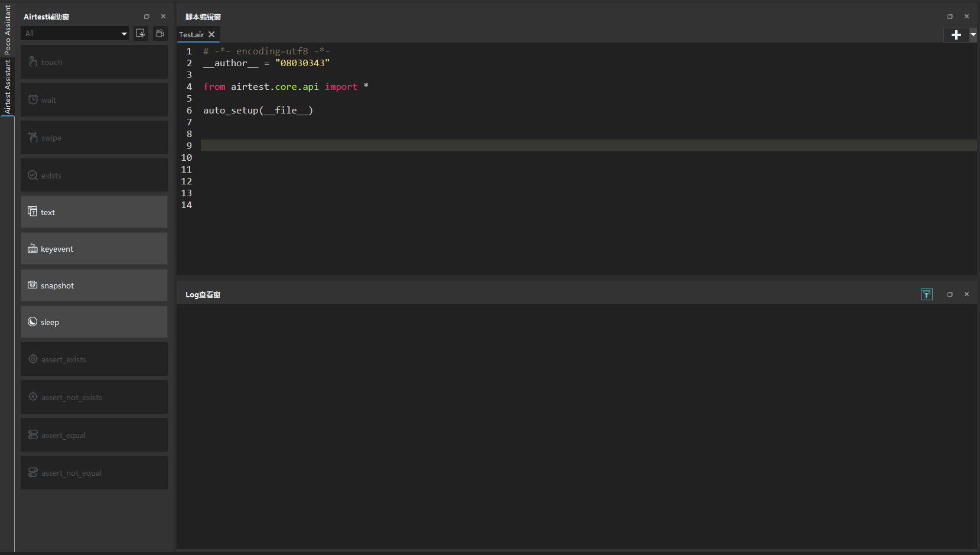This screenshot has height=555, width=980.
Task: Click the assert_equal command button
Action: (94, 435)
